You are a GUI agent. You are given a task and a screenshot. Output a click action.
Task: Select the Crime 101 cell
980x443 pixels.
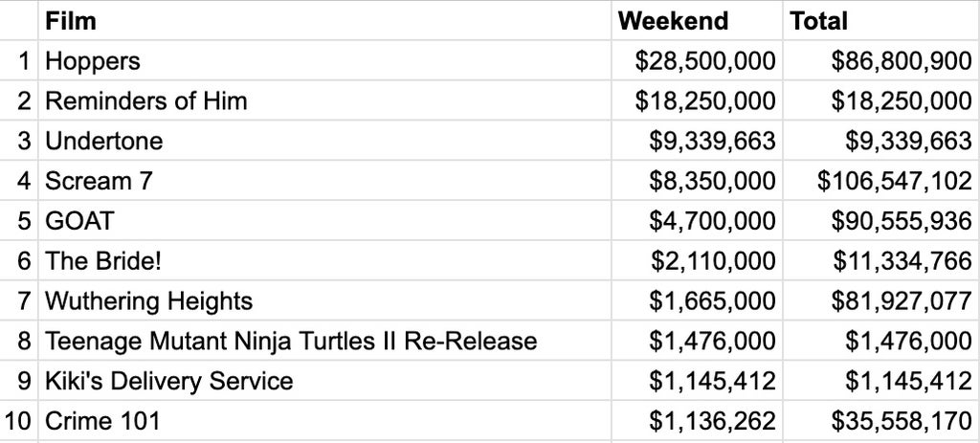click(x=324, y=420)
